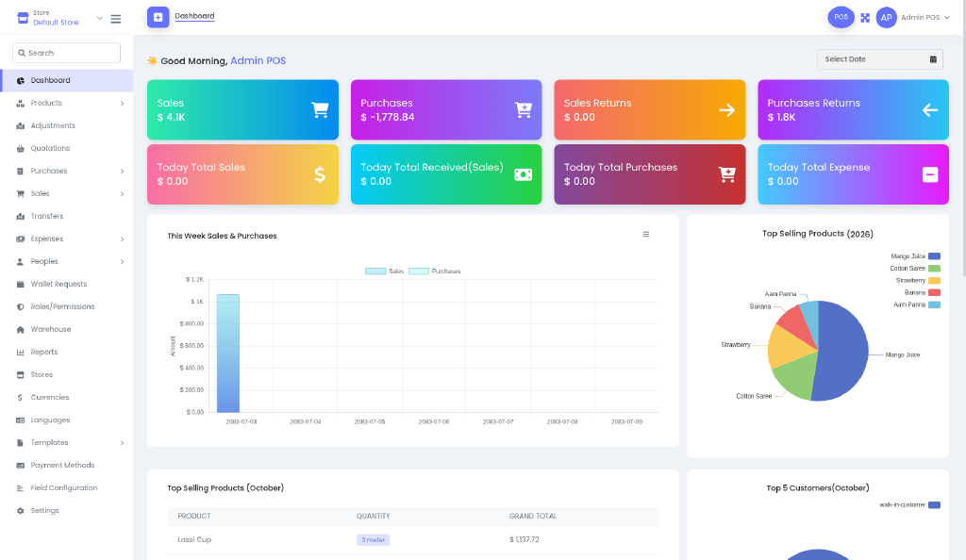Toggle Purchases series in weekly chart legend
Screen dimensions: 966x560
(x=434, y=272)
